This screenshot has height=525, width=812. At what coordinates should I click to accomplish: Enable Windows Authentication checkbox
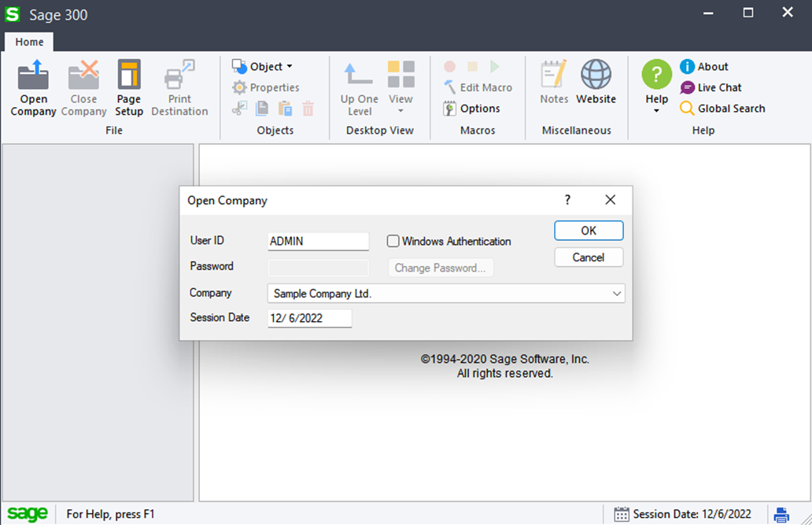pos(393,242)
